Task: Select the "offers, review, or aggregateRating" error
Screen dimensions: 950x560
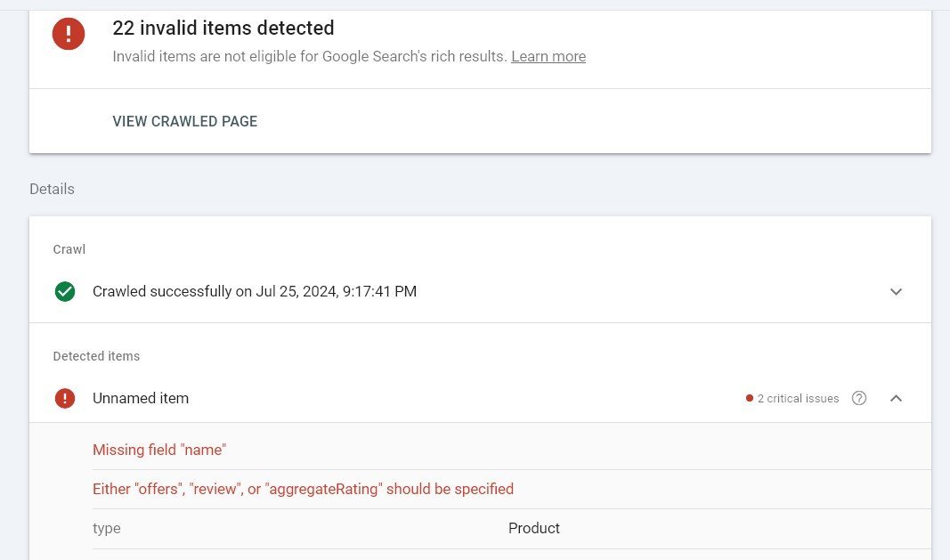Action: point(303,489)
